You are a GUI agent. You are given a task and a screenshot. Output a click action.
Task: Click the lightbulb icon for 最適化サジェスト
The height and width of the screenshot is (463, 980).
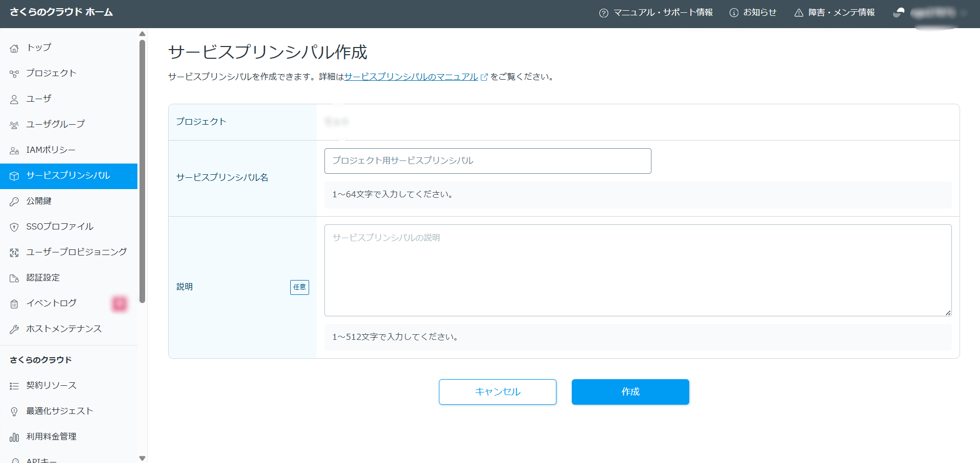14,411
